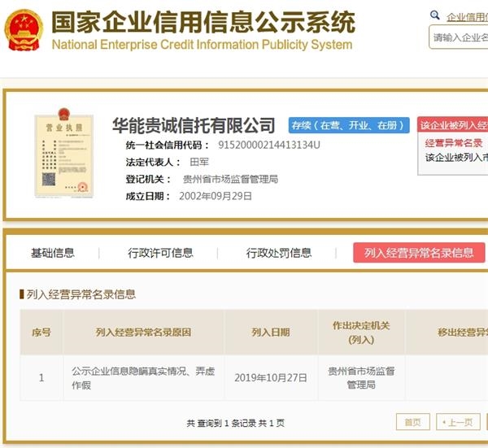Click the reason cell 公示企业信息隐瞒真实情况
488x448 pixels.
pos(143,378)
